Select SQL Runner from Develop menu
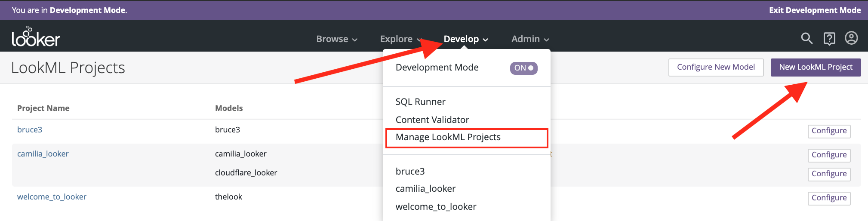The width and height of the screenshot is (868, 221). (420, 102)
